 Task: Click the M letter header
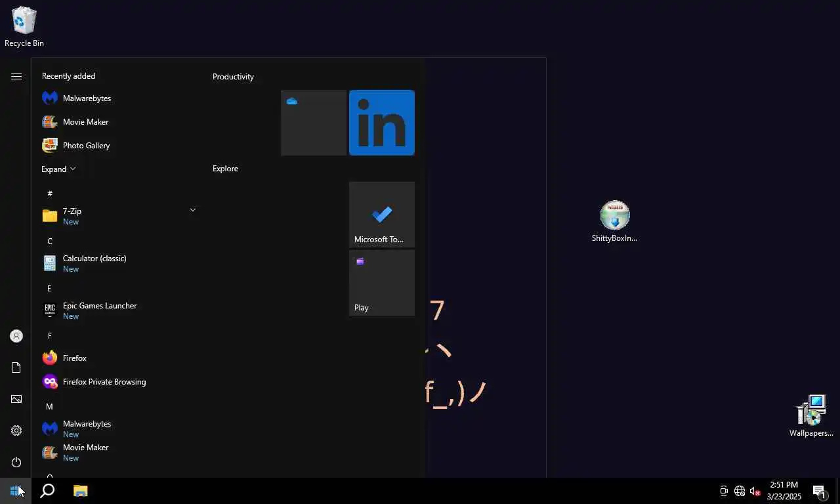click(49, 406)
